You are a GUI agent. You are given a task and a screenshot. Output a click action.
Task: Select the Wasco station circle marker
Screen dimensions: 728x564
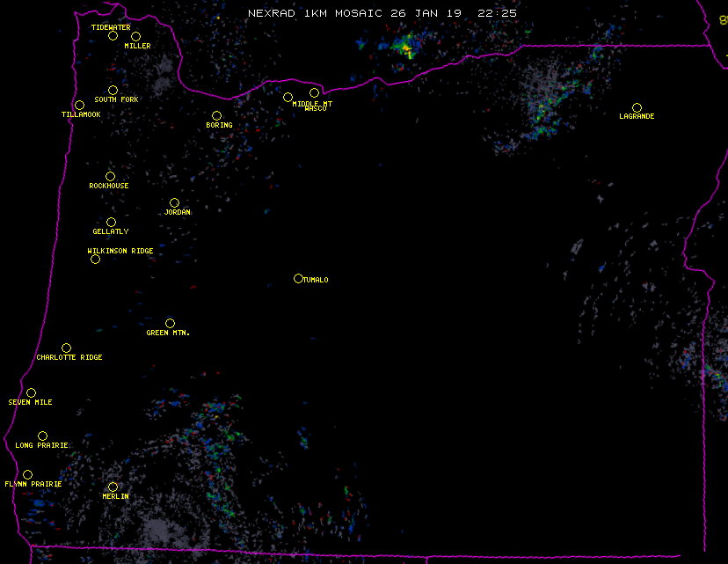pos(314,92)
